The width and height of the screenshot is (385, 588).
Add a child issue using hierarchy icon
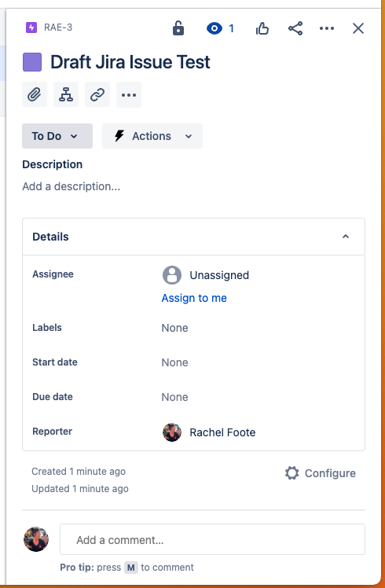point(66,94)
